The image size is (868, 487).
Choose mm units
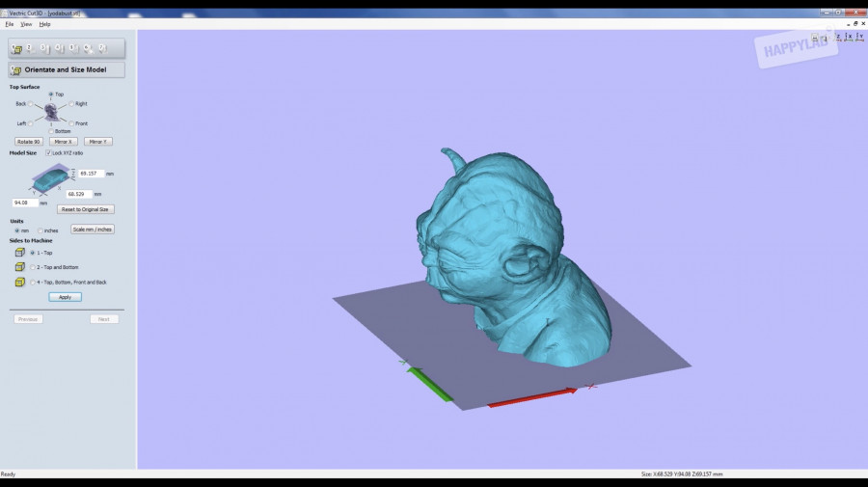[x=17, y=230]
